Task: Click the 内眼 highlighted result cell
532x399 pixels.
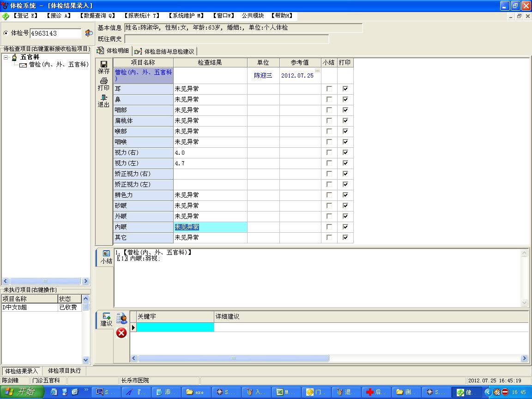Action: pyautogui.click(x=211, y=227)
